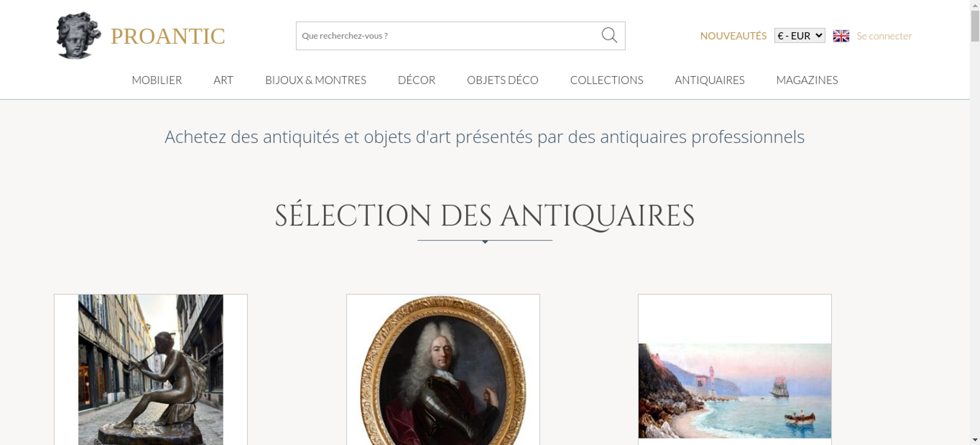980x445 pixels.
Task: Open the Bijoux & Montres menu
Action: point(316,80)
